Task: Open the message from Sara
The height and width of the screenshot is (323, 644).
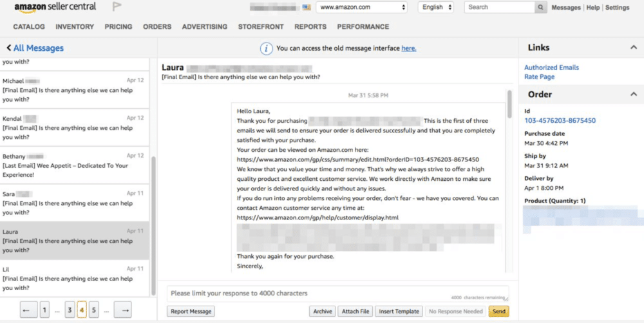Action: coord(74,203)
